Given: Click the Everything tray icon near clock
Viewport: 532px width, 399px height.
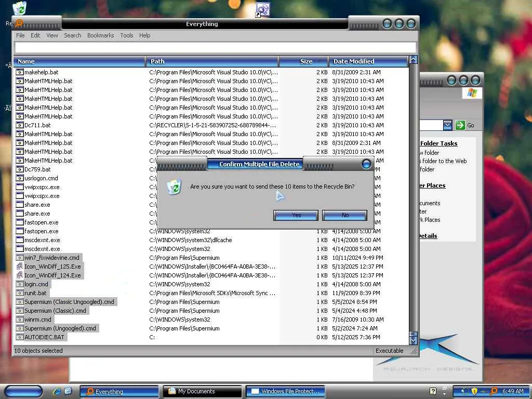Looking at the screenshot, I should click(494, 391).
